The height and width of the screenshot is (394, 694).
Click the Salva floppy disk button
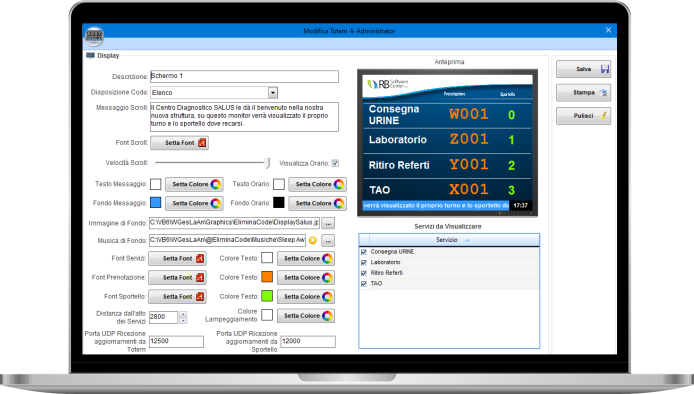click(x=583, y=69)
